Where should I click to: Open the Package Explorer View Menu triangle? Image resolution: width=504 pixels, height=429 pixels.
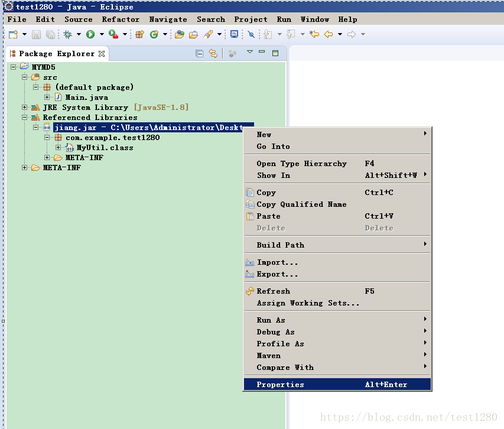pos(250,52)
